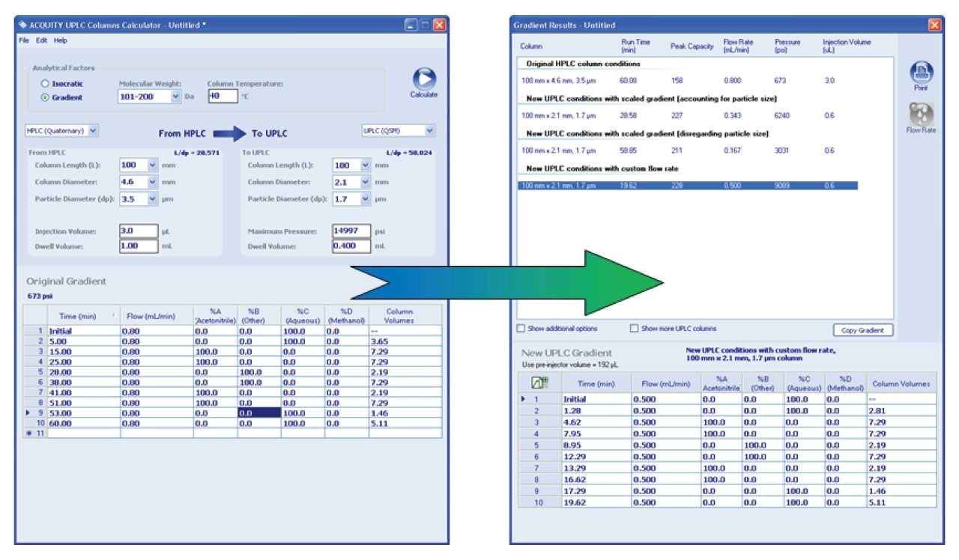Click the Flow Rate icon in Gradient Results
The height and width of the screenshot is (560, 959).
(x=921, y=113)
